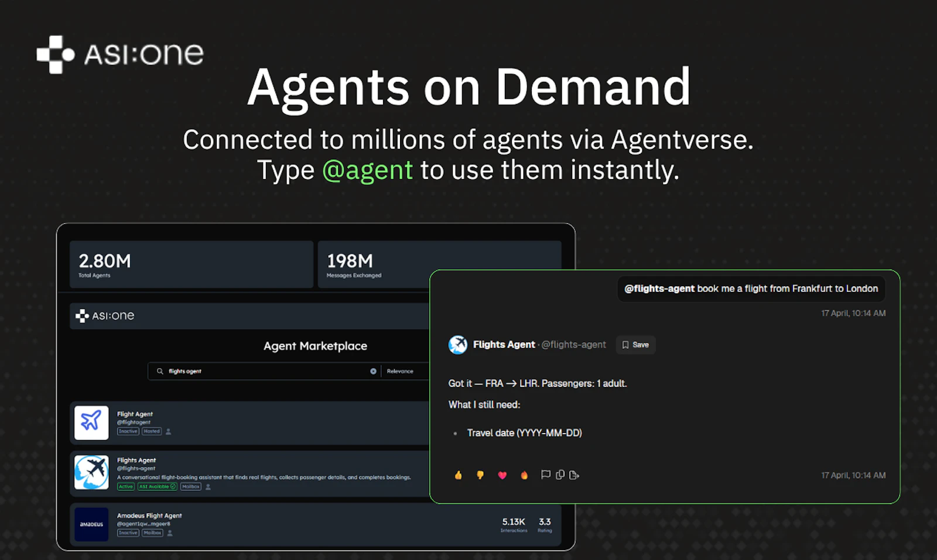The width and height of the screenshot is (937, 560).
Task: Click the heart reaction on the agent reply
Action: click(502, 475)
